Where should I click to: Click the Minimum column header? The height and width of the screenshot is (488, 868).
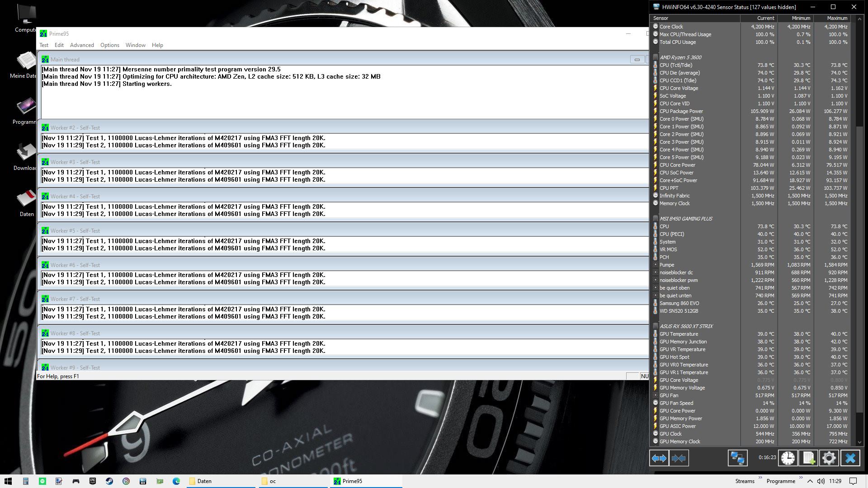(795, 19)
